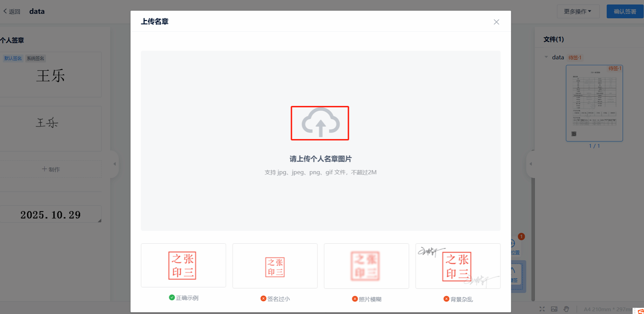
Task: Click the 照片模糊 blurry example image
Action: pos(366,266)
